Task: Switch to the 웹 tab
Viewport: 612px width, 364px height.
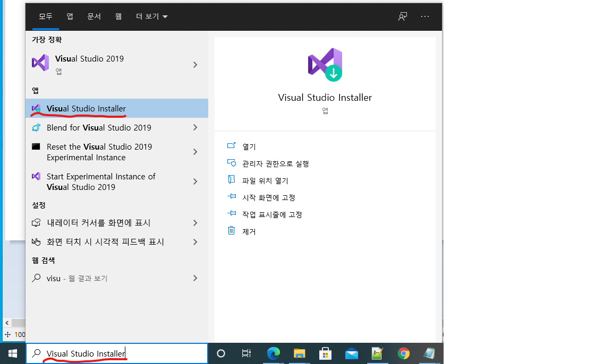Action: pos(118,16)
